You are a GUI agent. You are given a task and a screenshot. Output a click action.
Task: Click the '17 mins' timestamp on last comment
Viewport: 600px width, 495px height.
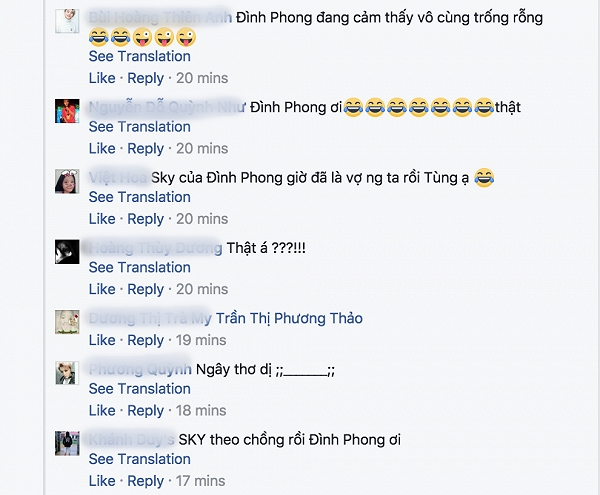point(201,481)
